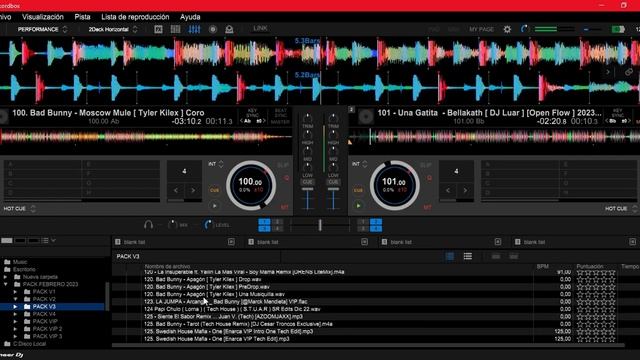Open MY PAGE button
This screenshot has height=360, width=640.
[x=481, y=29]
